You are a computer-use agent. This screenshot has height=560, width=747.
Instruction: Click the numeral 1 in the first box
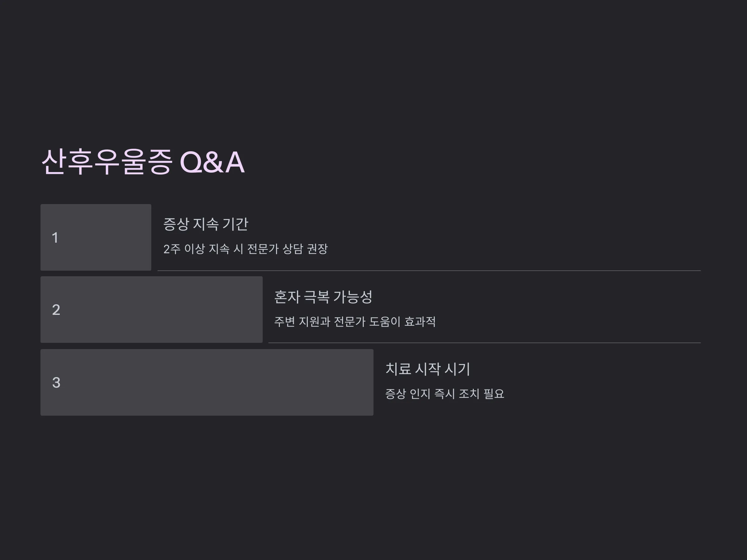(x=55, y=238)
